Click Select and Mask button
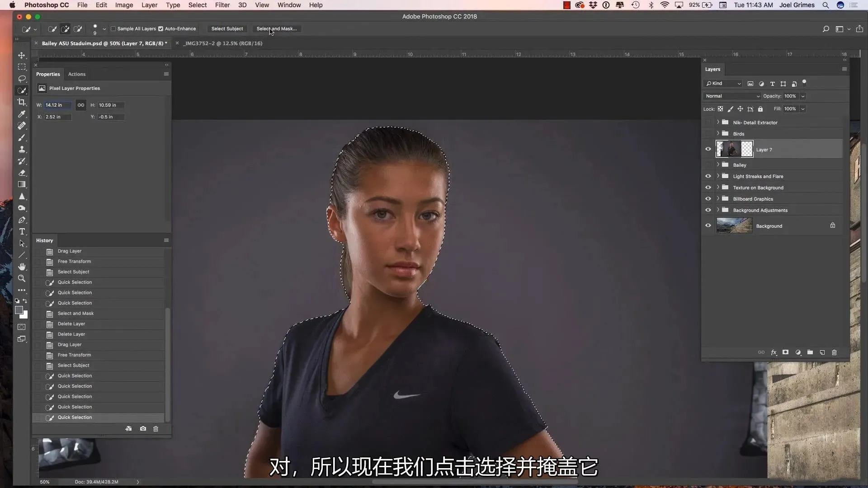Viewport: 868px width, 488px height. 276,29
